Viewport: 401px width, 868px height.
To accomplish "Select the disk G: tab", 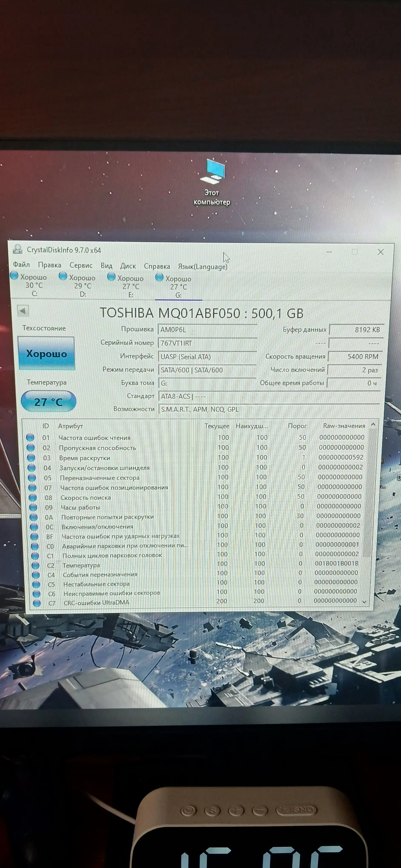I will point(179,287).
